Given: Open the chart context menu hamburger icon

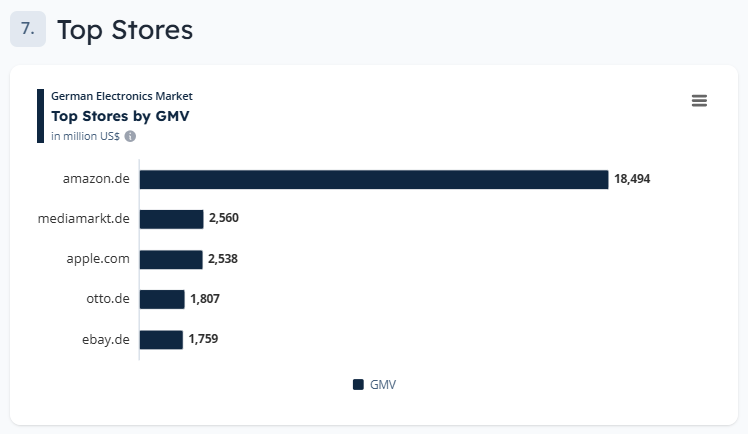Looking at the screenshot, I should click(x=699, y=100).
